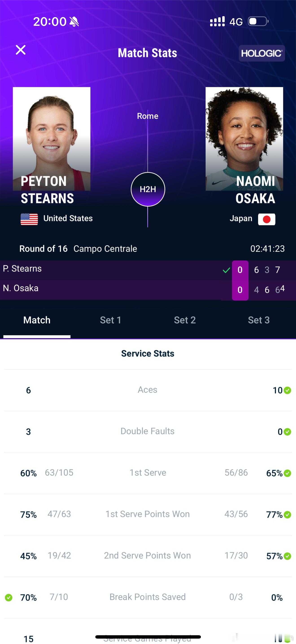This screenshot has width=296, height=644.
Task: Open Peyton Stearns player photo
Action: pos(52,139)
